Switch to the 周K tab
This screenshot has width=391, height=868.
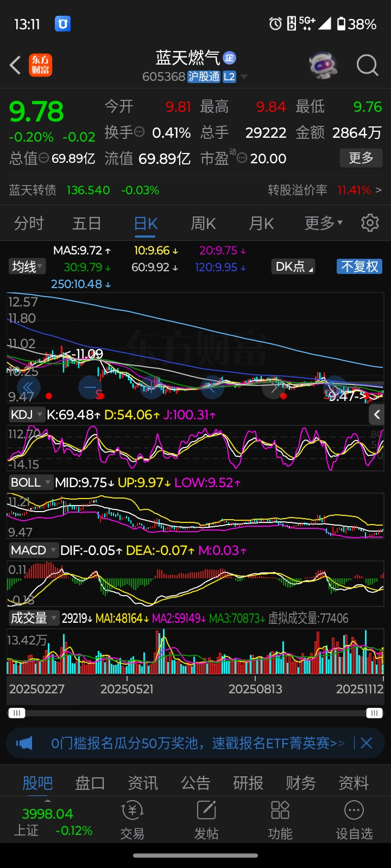[x=203, y=223]
